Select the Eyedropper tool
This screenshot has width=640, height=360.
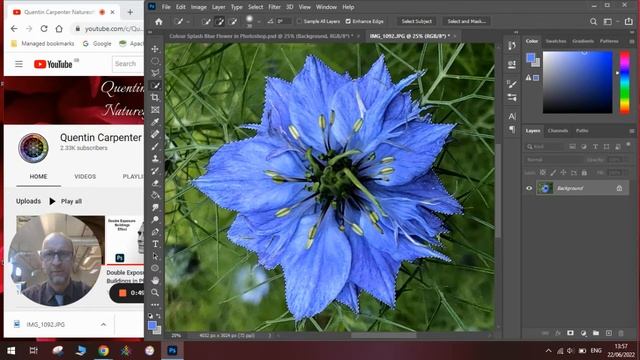tap(155, 122)
